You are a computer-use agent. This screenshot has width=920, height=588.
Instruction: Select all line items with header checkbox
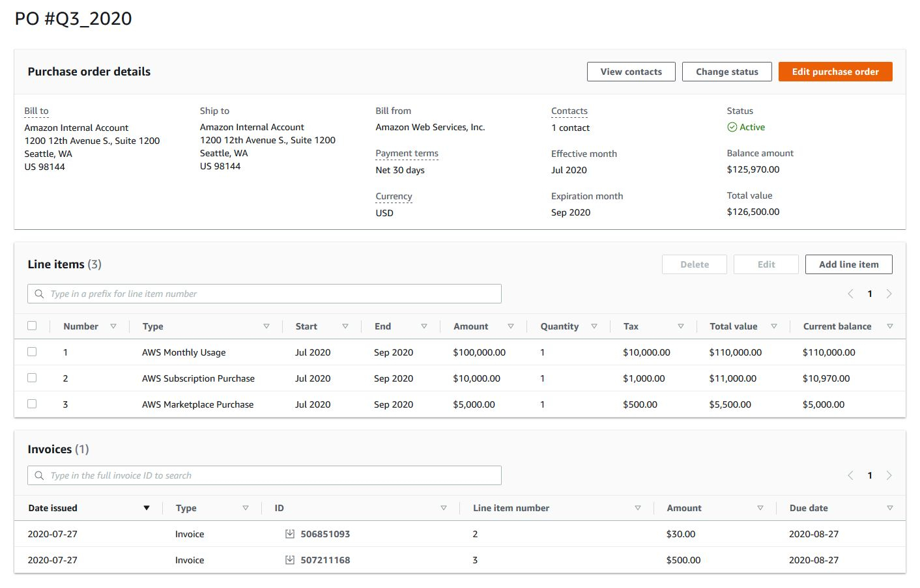coord(33,326)
